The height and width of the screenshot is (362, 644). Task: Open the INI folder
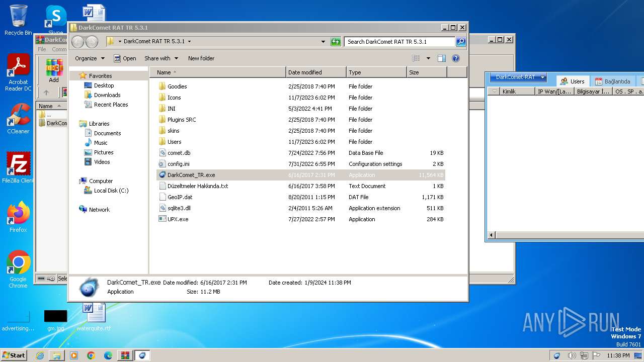point(172,109)
